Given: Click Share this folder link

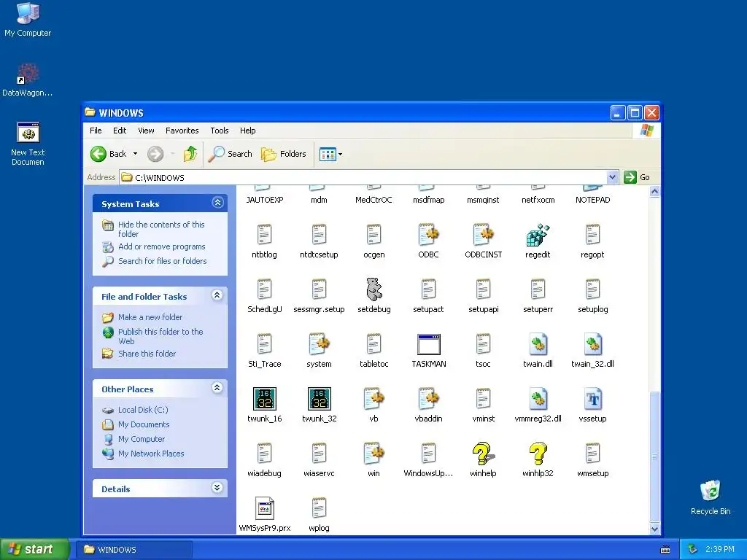Looking at the screenshot, I should pyautogui.click(x=147, y=354).
